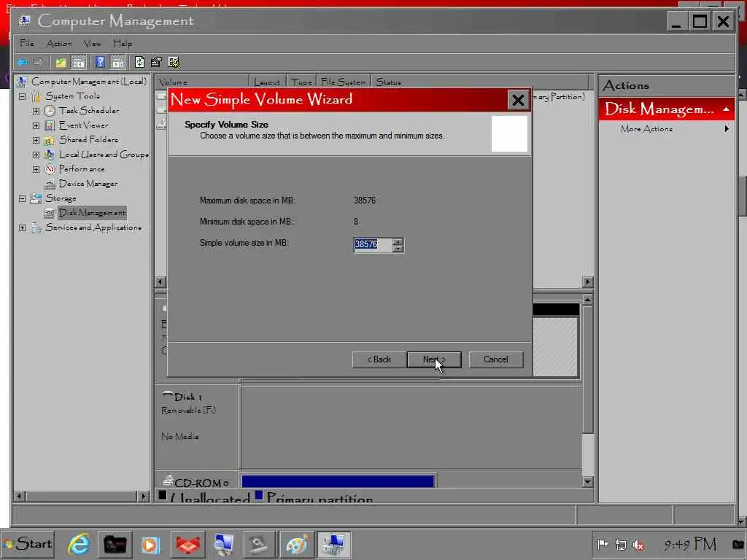The height and width of the screenshot is (560, 747).
Task: Click the Storage icon in tree
Action: [36, 198]
